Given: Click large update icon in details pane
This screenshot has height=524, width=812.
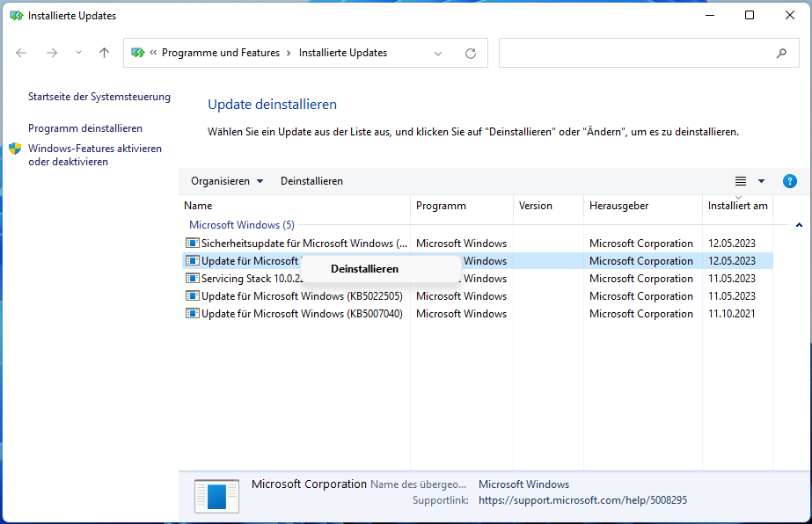Looking at the screenshot, I should [x=216, y=496].
